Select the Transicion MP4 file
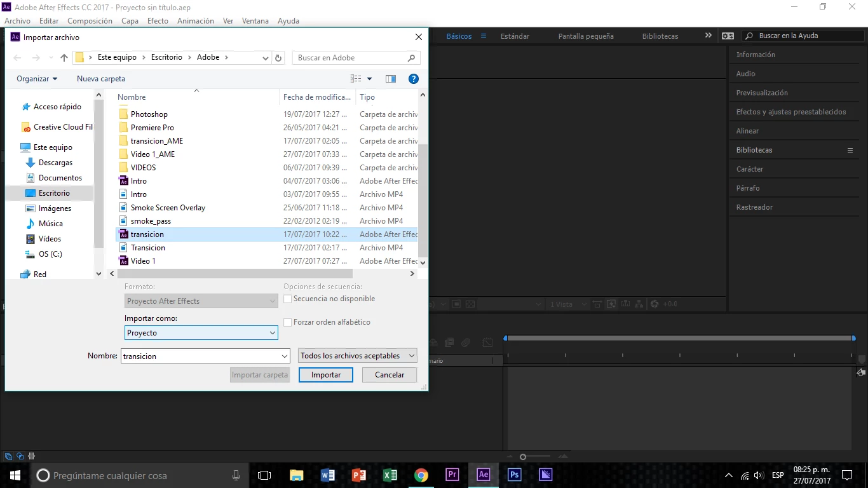Screen dimensions: 868x488 pos(147,248)
